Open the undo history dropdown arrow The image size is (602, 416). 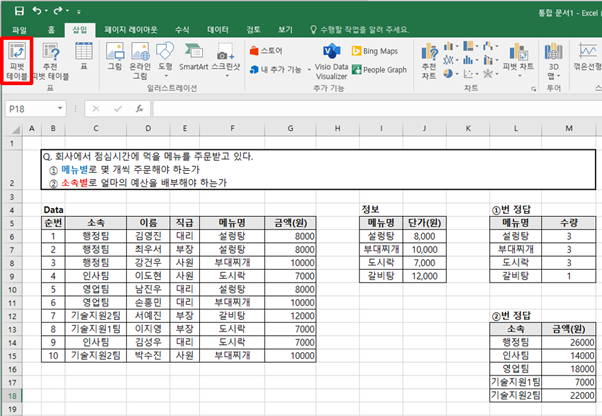tap(46, 11)
